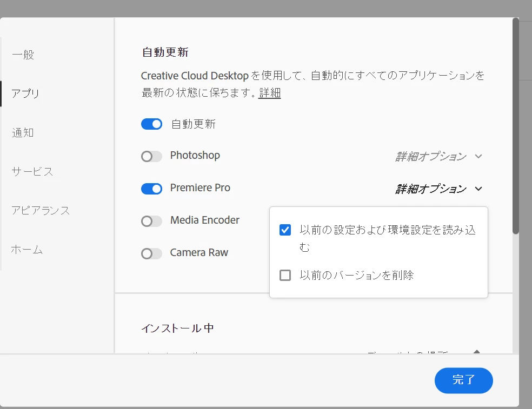Switch to the サービス section

tap(32, 172)
